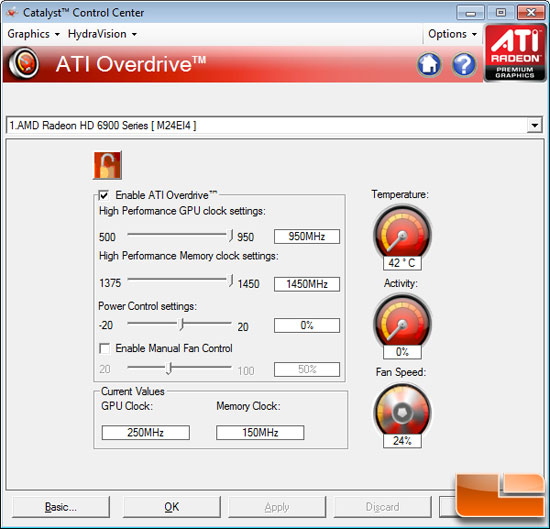550x529 pixels.
Task: Click the 1450MHz memory clock value field
Action: pyautogui.click(x=307, y=284)
